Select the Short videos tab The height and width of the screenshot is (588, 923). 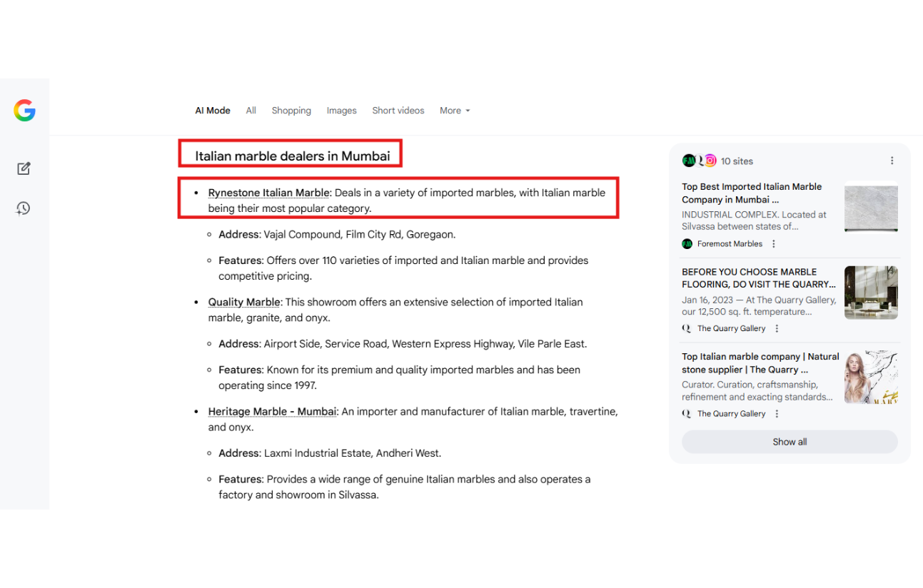click(398, 111)
